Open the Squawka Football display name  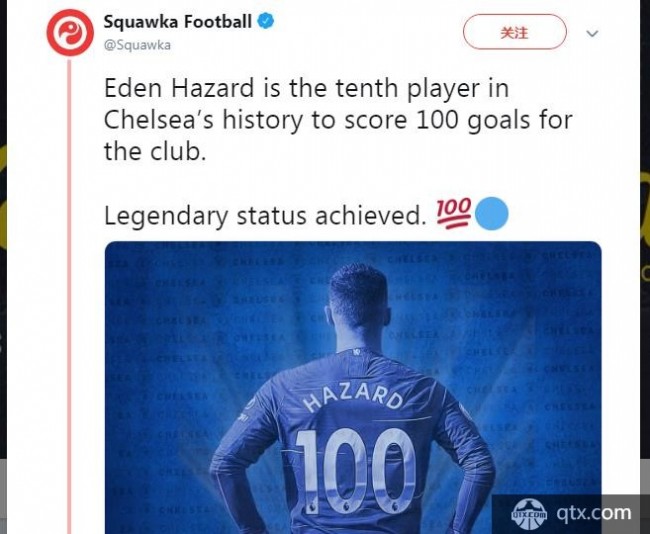pyautogui.click(x=177, y=22)
